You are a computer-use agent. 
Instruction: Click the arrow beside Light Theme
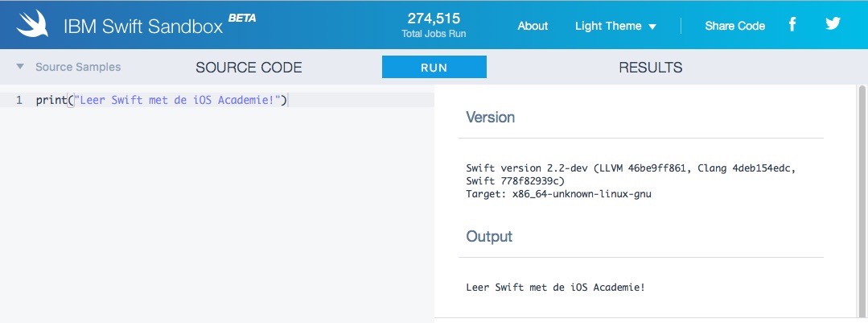pyautogui.click(x=652, y=27)
